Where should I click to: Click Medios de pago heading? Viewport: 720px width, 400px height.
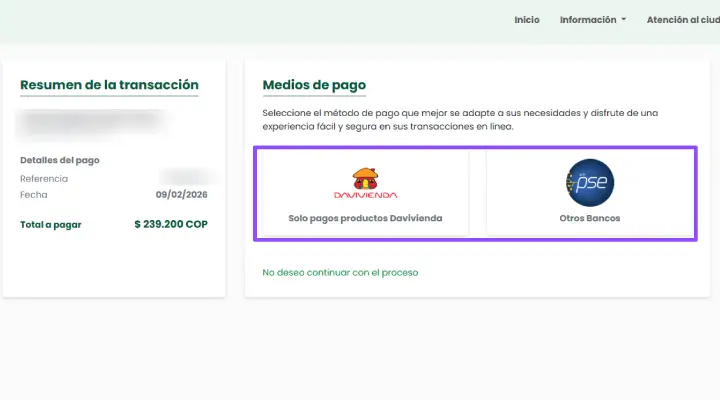click(314, 85)
